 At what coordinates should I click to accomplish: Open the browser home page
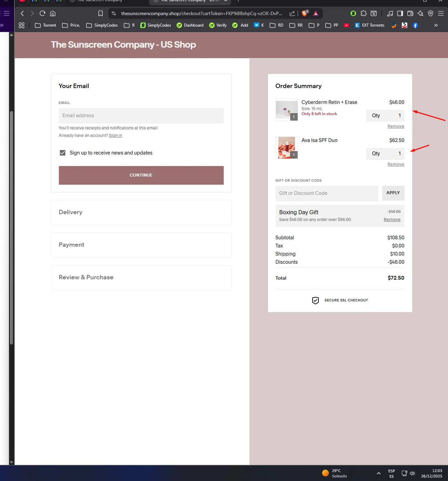[x=53, y=13]
